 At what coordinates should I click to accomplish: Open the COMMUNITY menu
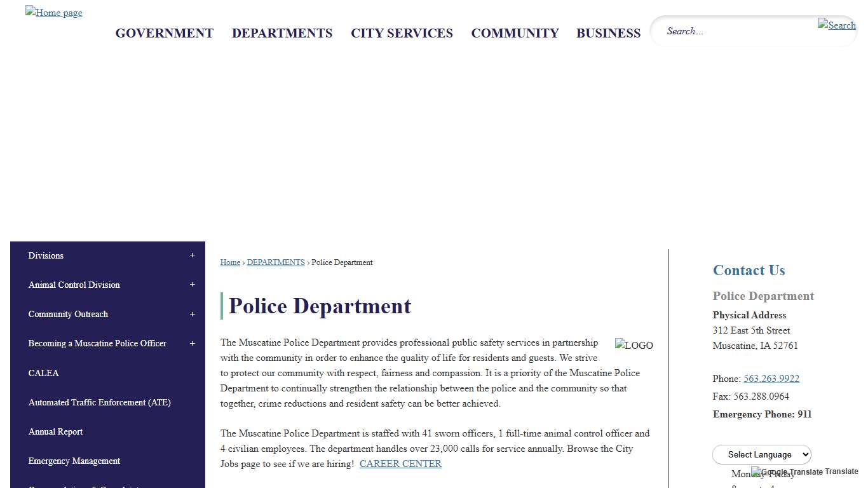(515, 33)
